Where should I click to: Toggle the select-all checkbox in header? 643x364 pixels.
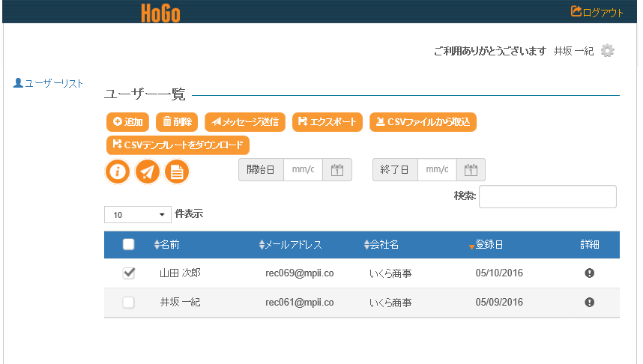point(128,244)
